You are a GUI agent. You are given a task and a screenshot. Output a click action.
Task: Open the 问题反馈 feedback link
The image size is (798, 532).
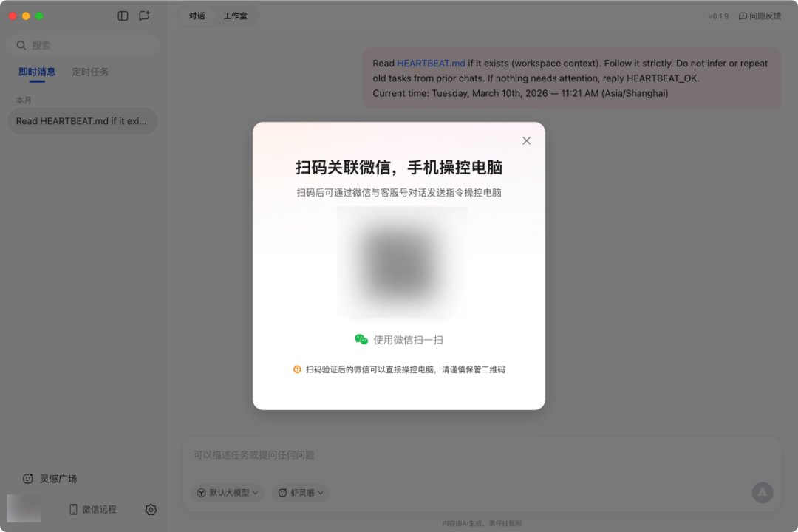[x=760, y=16]
